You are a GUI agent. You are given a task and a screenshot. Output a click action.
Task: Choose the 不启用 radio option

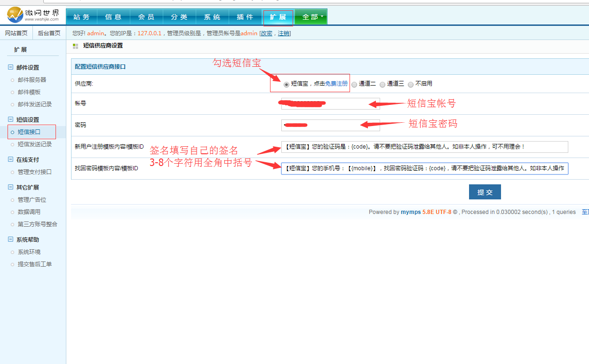click(411, 85)
